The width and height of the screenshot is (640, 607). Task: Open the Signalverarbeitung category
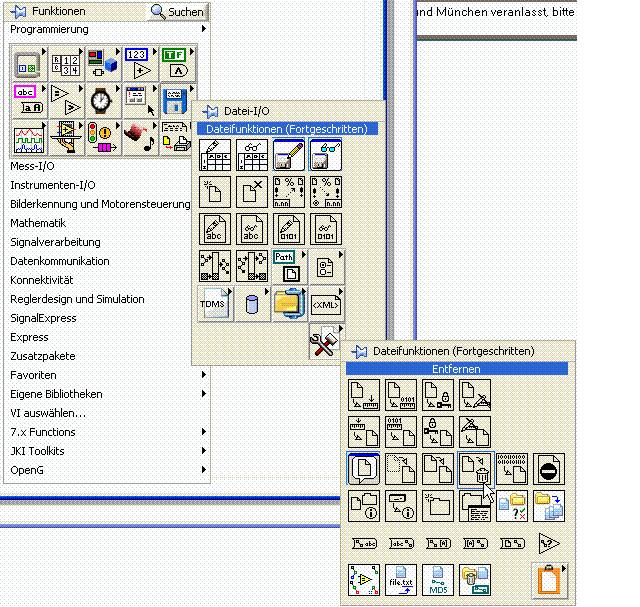(55, 242)
